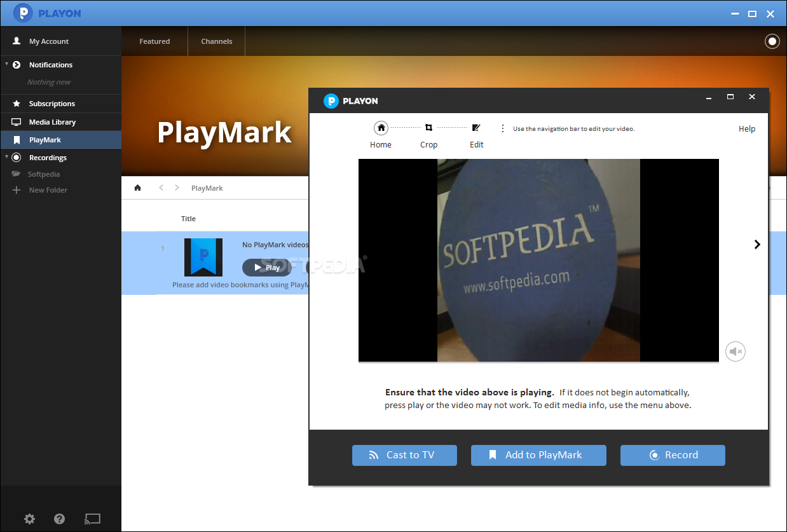Click the PlayMark bookmark thumbnail

click(x=203, y=257)
